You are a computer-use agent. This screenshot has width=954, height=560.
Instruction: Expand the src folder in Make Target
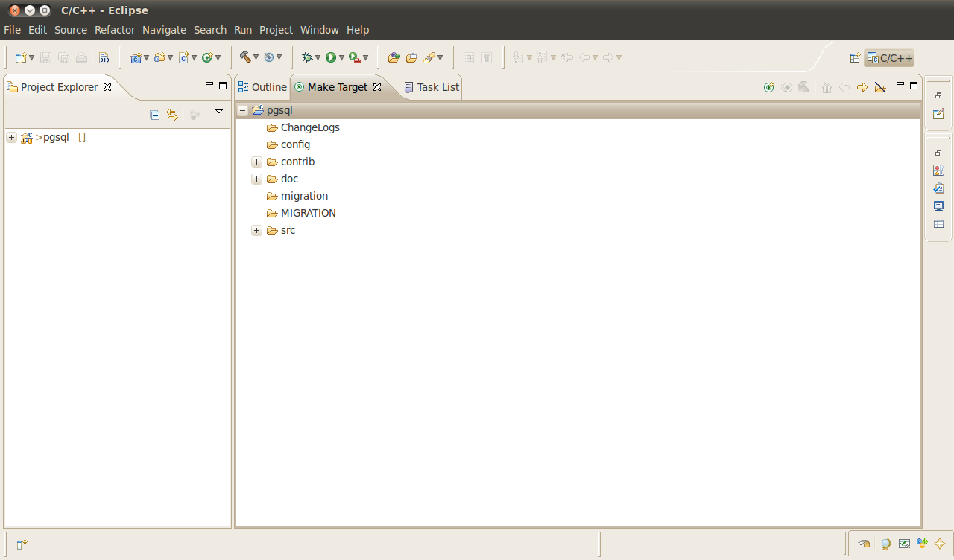[x=256, y=231]
